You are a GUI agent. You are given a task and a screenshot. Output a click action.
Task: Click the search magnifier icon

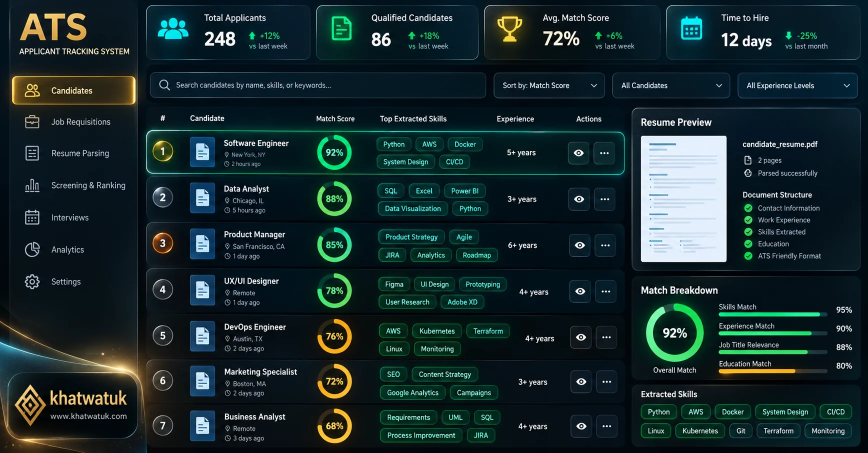164,85
